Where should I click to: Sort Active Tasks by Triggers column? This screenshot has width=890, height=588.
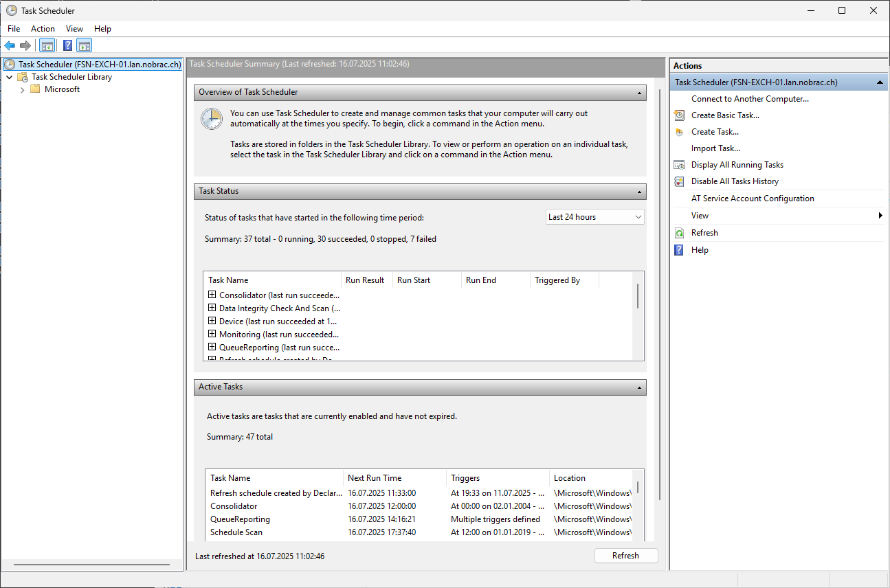pos(498,478)
